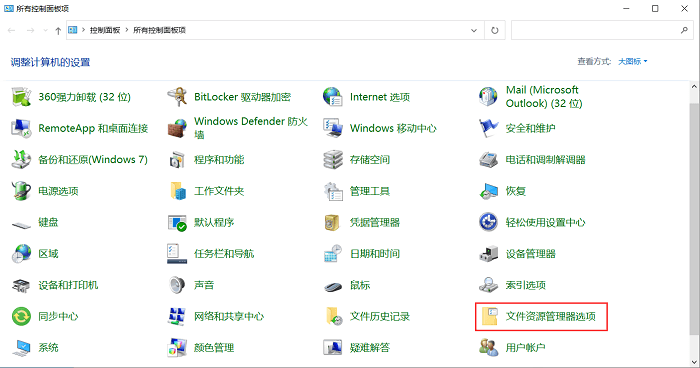Open BitLocker 驱动器加密 icon
The image size is (700, 368).
[177, 97]
